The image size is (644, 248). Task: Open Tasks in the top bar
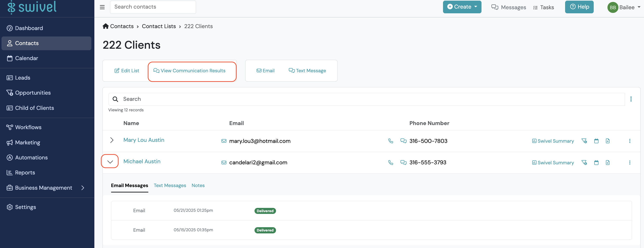543,7
